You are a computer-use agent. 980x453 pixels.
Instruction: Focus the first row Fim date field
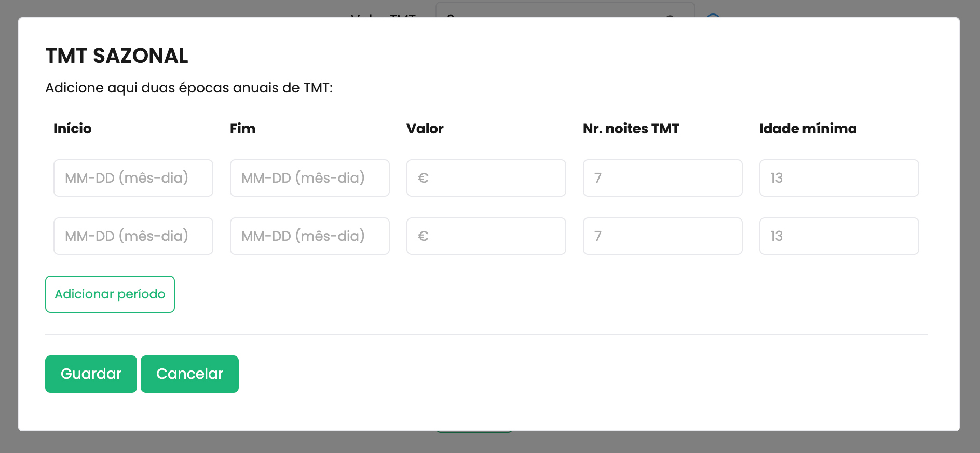click(x=310, y=178)
